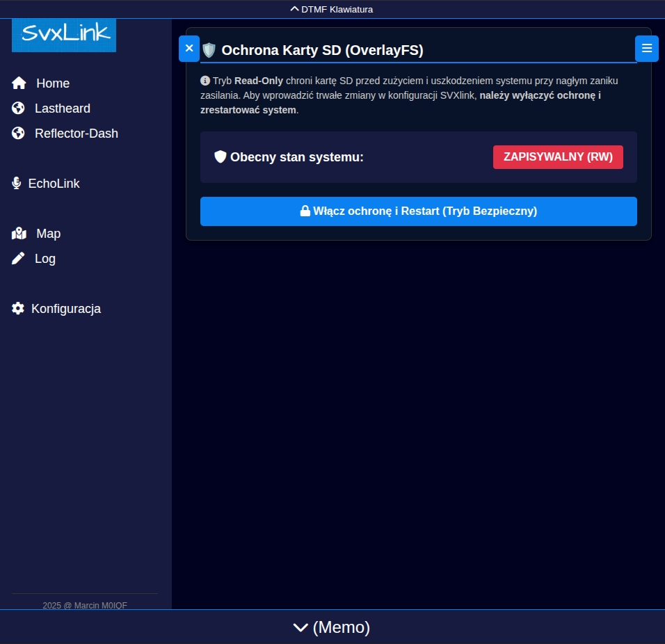Click the padlock icon on the restart button
Viewport: 665px width, 644px height.
point(305,211)
